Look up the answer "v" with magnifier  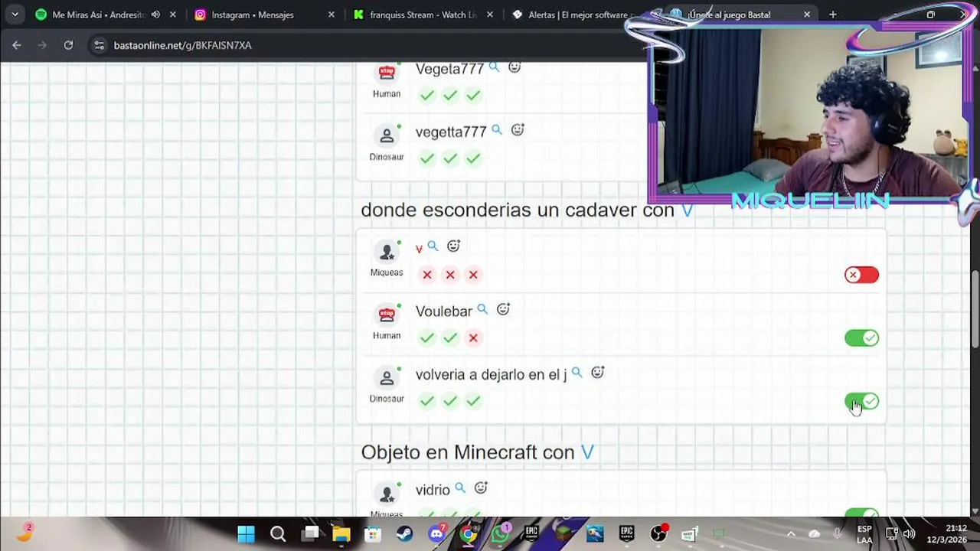pos(433,246)
